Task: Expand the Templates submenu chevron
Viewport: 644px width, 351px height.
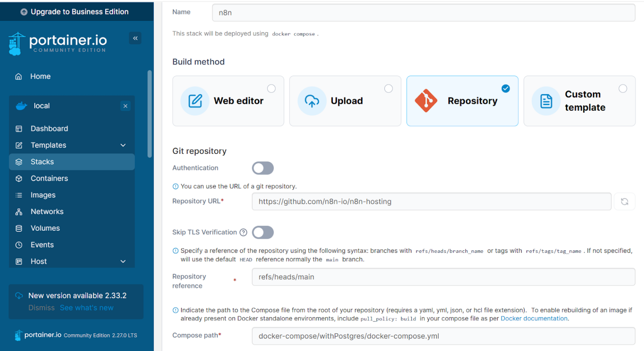Action: click(123, 145)
